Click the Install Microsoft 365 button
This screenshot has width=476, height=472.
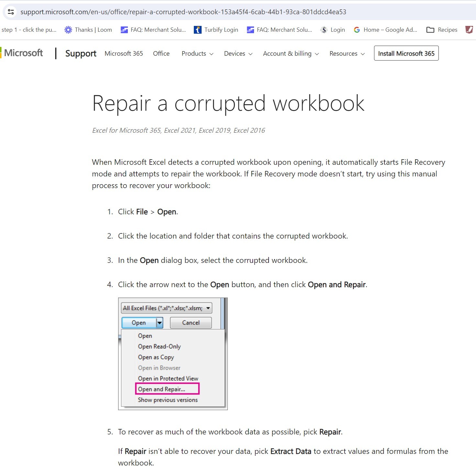pyautogui.click(x=406, y=53)
